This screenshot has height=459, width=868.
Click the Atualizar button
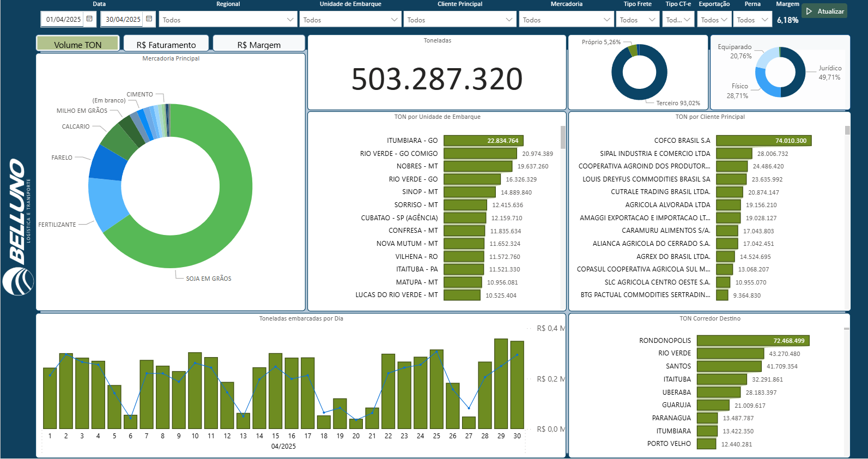[824, 11]
